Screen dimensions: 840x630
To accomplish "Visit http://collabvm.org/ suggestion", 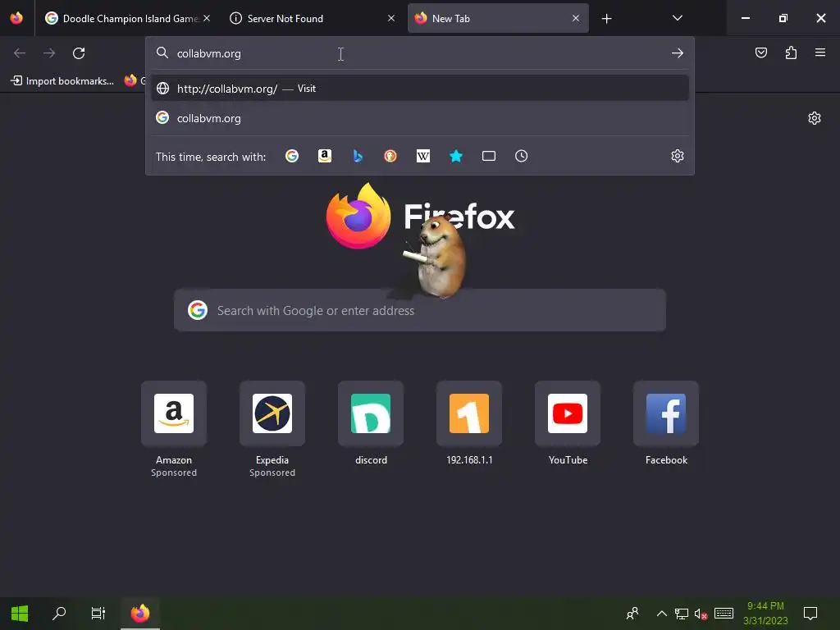I will pyautogui.click(x=419, y=89).
